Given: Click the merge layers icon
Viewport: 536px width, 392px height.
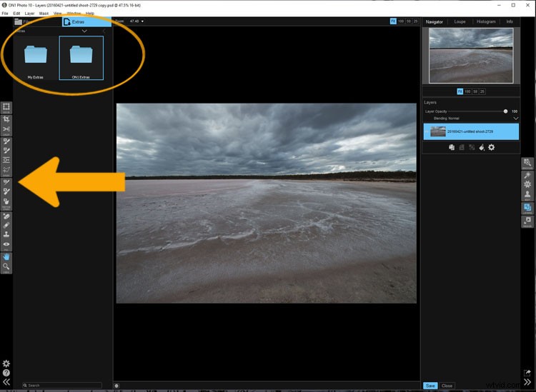Looking at the screenshot, I should [x=472, y=148].
